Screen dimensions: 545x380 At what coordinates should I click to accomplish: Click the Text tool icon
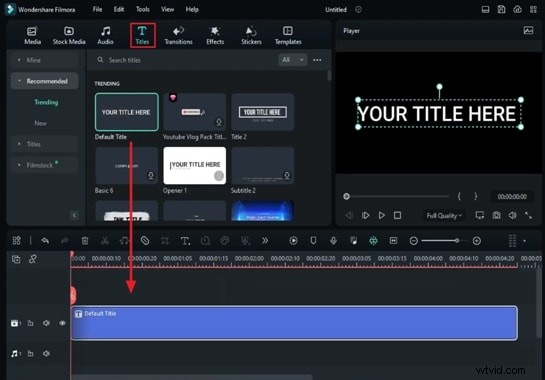pyautogui.click(x=185, y=241)
